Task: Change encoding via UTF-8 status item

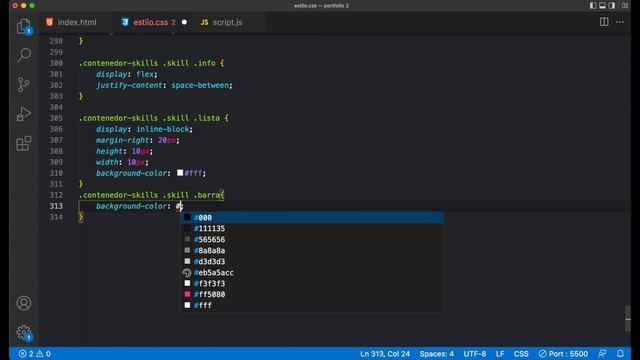Action: click(475, 354)
